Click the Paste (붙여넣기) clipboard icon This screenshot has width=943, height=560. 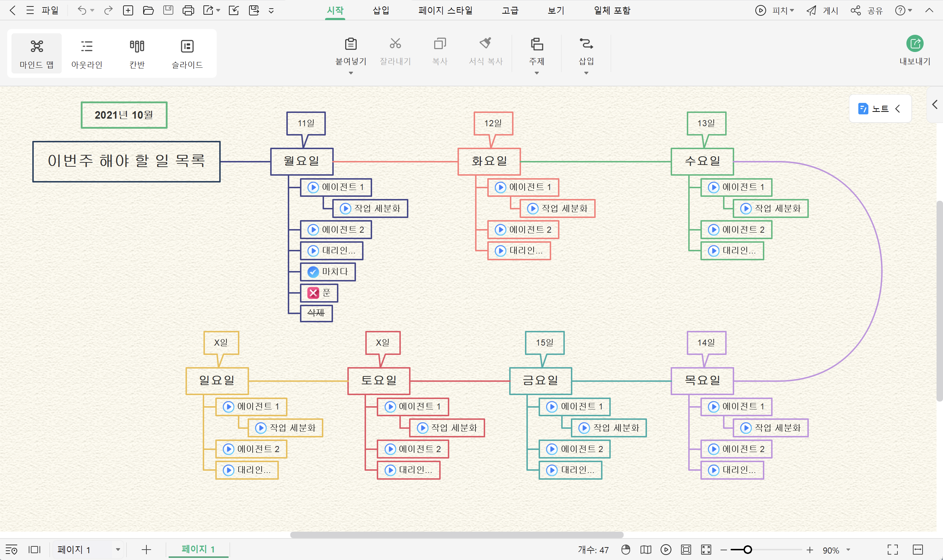(x=351, y=44)
